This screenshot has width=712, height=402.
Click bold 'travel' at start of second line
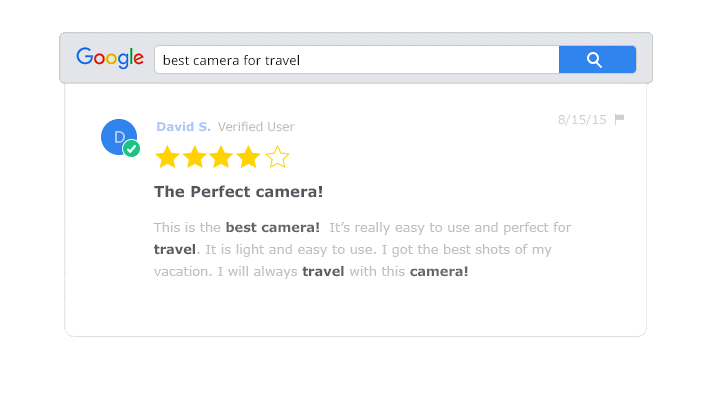[175, 249]
